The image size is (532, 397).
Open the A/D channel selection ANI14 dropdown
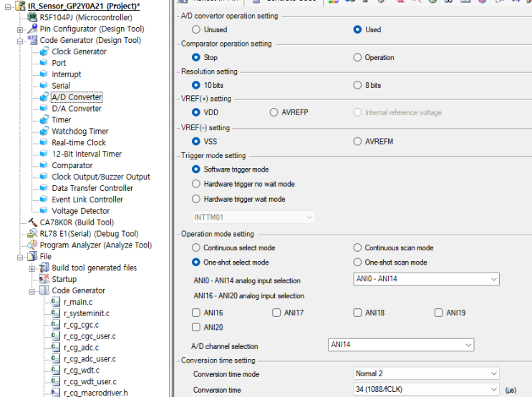(x=401, y=345)
